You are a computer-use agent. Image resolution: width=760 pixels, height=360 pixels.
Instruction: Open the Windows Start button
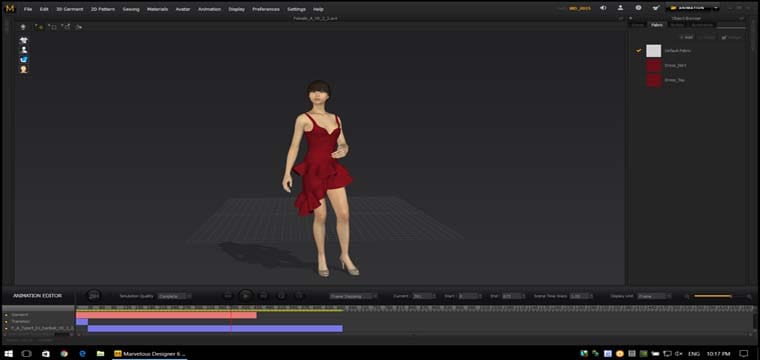9,354
